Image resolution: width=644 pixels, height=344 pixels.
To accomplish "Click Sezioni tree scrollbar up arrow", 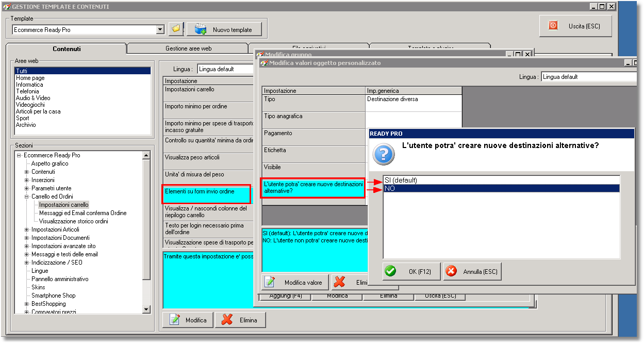I will pyautogui.click(x=146, y=155).
